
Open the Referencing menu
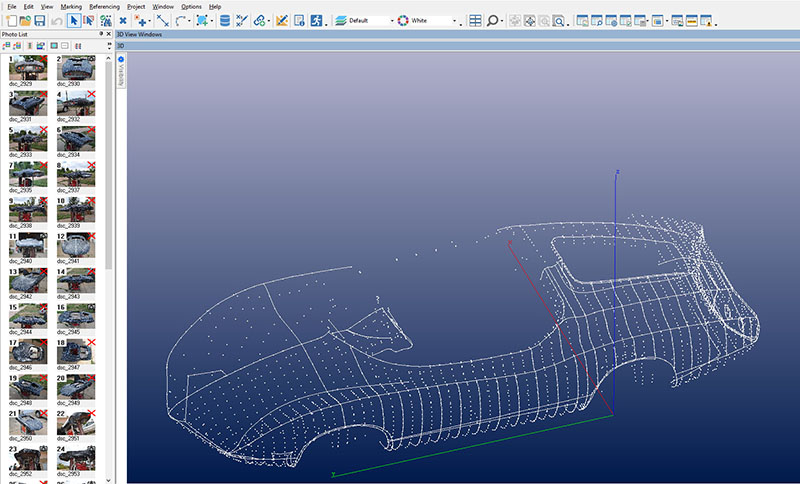103,6
